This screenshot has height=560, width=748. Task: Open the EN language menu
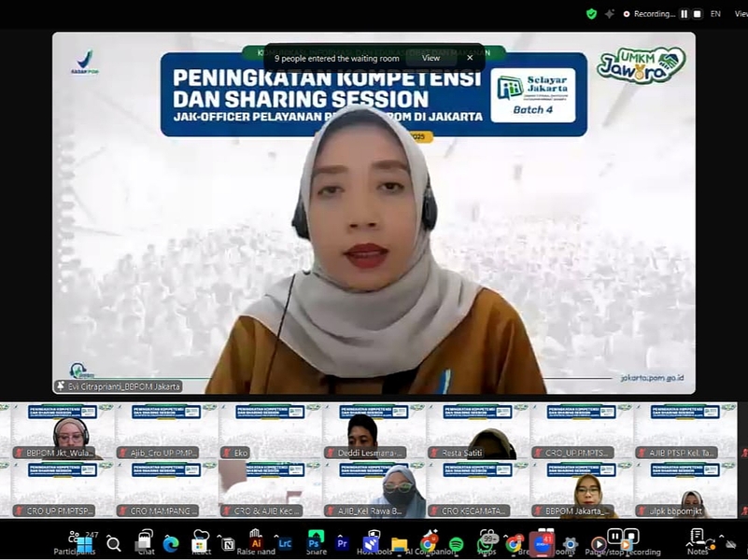tap(715, 14)
